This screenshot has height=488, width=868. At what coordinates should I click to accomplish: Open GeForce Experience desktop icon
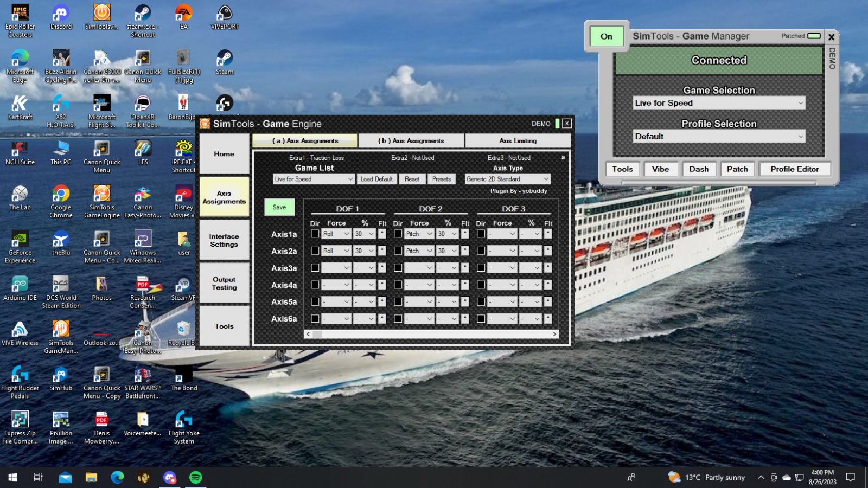20,240
